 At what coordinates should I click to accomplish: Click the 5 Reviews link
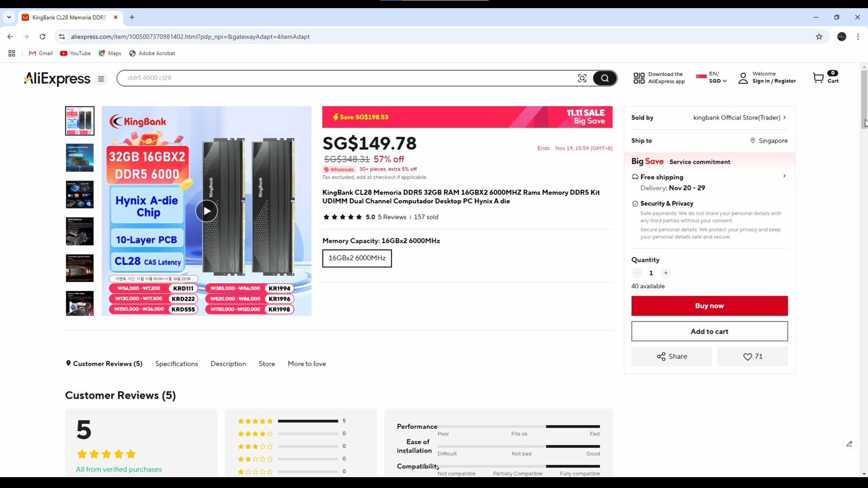(392, 217)
